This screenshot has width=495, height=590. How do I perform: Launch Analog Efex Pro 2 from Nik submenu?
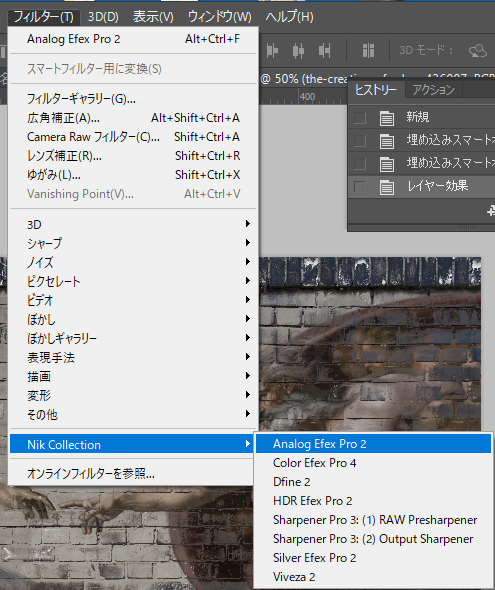click(x=373, y=444)
